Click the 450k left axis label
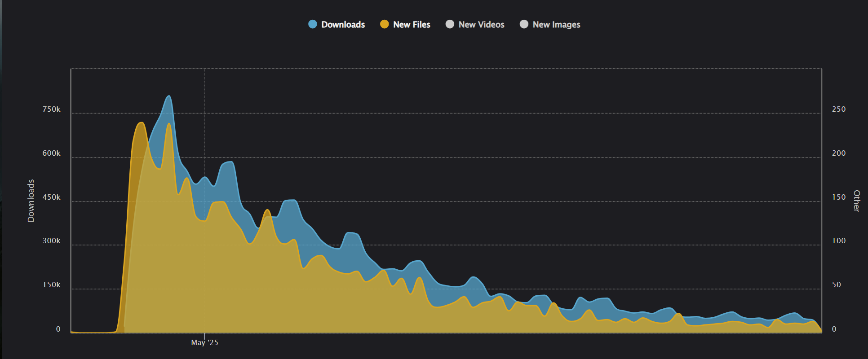868x359 pixels. coord(52,197)
